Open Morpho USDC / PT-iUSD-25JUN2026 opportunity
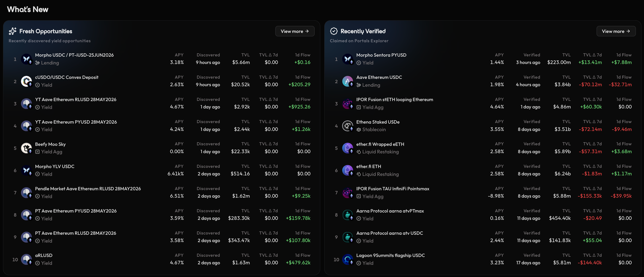The width and height of the screenshot is (644, 277). (x=74, y=55)
